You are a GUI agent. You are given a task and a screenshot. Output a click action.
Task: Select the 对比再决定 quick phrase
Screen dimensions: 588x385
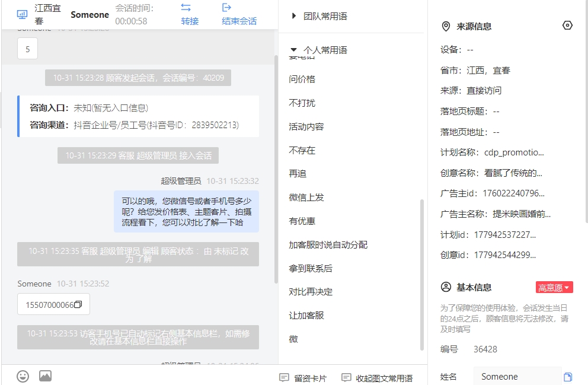pos(311,291)
